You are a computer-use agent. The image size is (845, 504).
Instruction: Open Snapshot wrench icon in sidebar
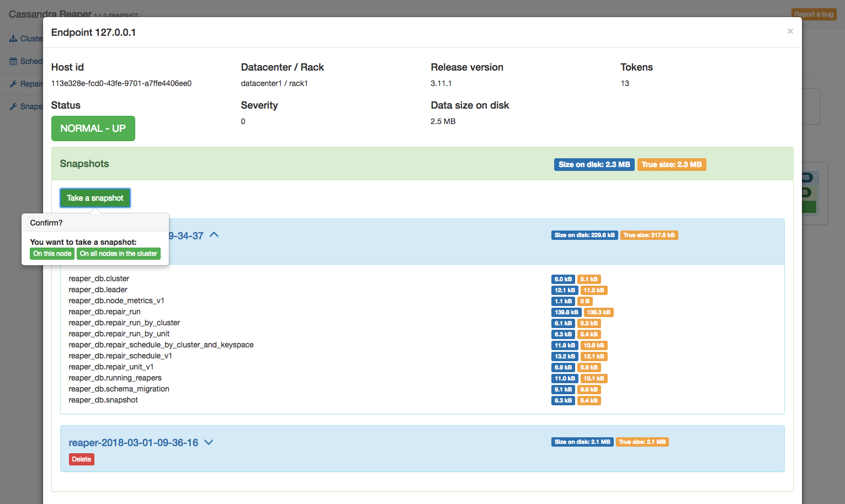[13, 106]
